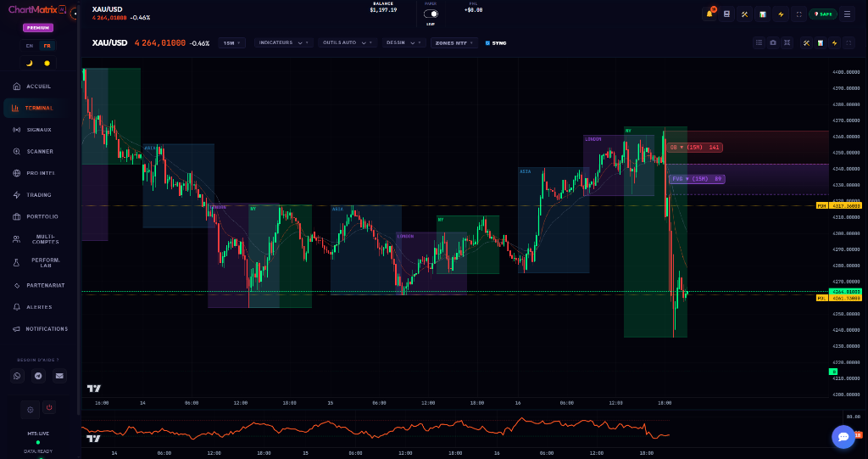Click the PDH 4317 price label
868x459 pixels.
click(x=838, y=205)
